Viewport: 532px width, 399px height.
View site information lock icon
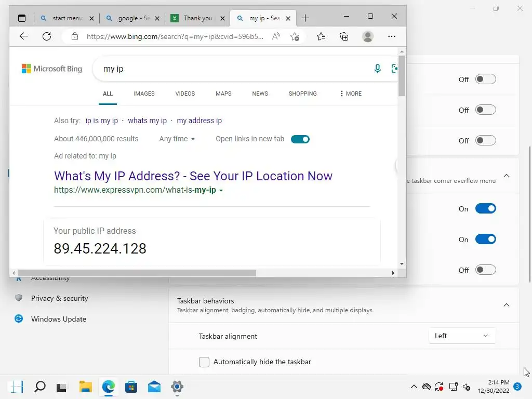click(x=75, y=36)
